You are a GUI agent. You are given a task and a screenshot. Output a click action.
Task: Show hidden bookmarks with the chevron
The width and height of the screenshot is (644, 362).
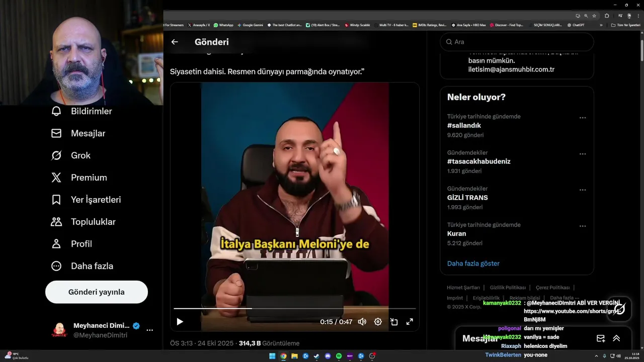(601, 25)
